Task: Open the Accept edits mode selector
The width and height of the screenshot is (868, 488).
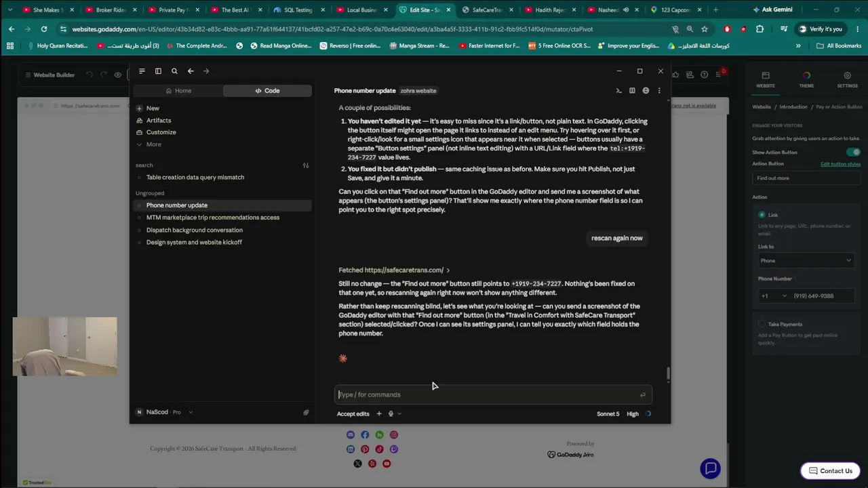Action: click(353, 414)
